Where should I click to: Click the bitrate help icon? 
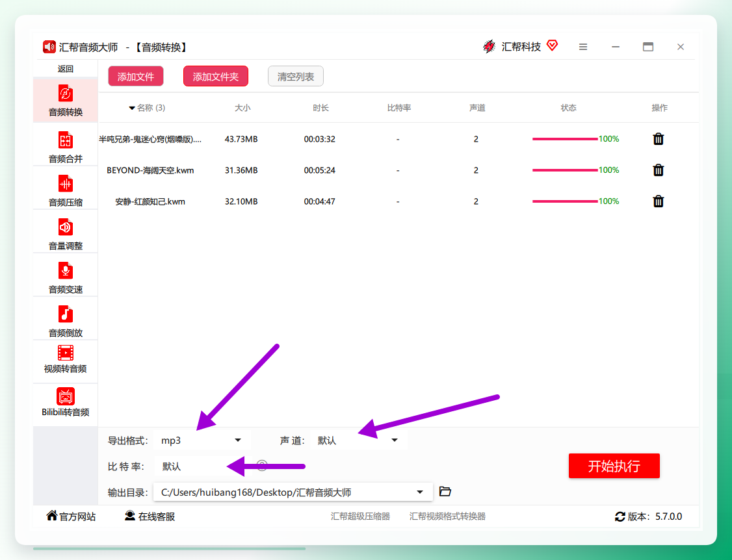tap(262, 465)
